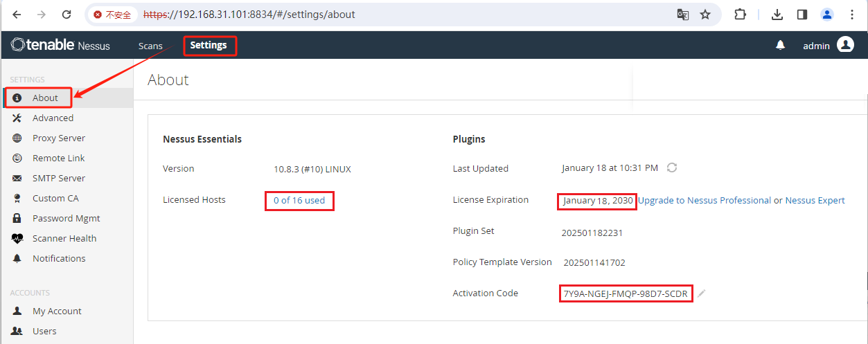
Task: Refresh plugins with the update icon
Action: 671,168
